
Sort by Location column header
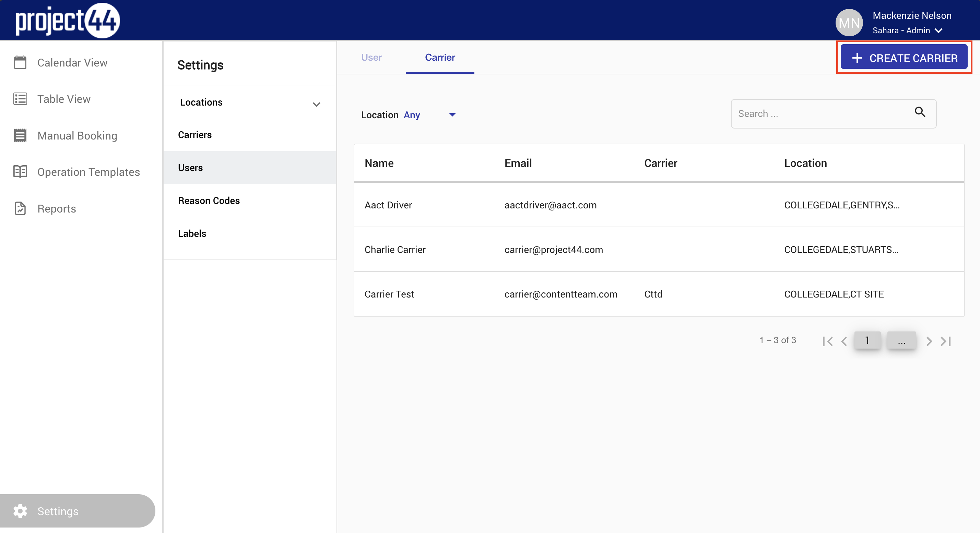tap(805, 163)
